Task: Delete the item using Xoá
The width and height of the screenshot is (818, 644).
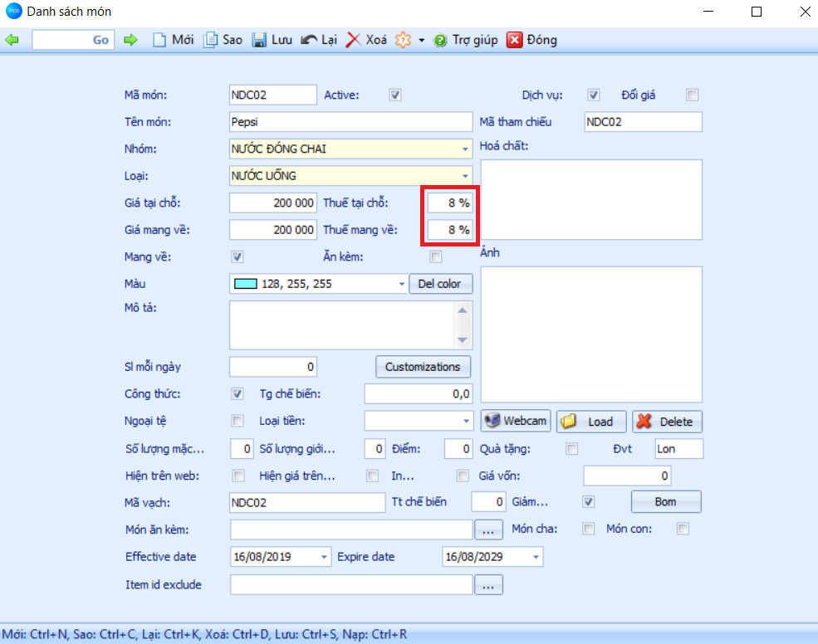Action: pyautogui.click(x=366, y=40)
